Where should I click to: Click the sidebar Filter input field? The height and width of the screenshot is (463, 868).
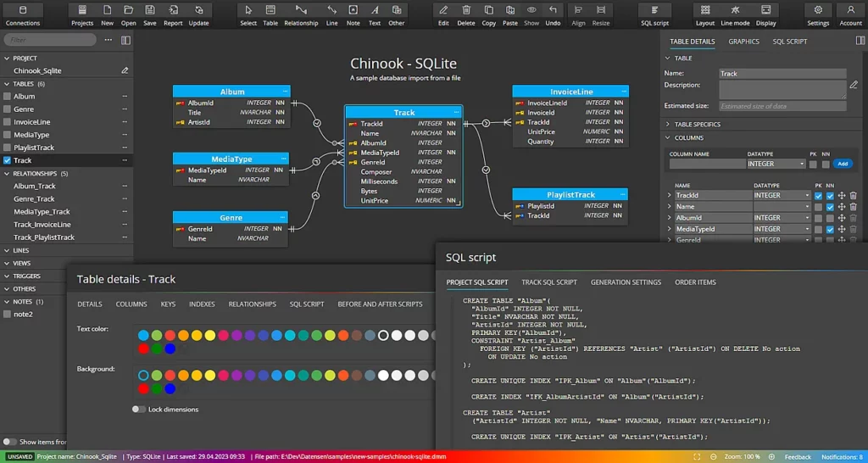50,40
